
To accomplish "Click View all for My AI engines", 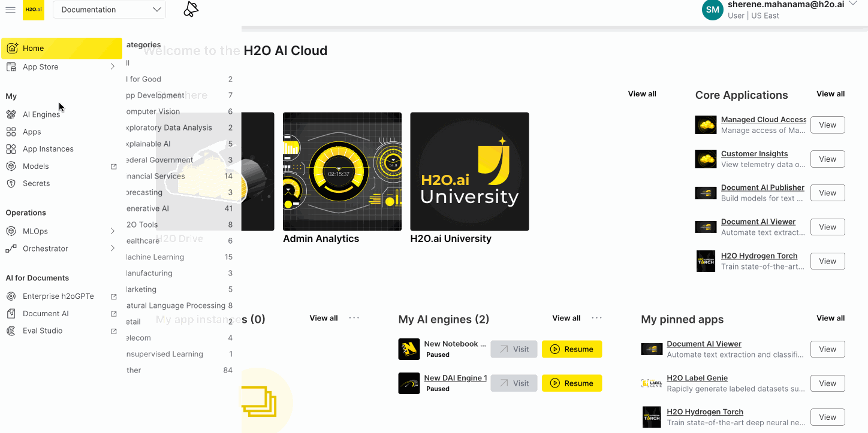I will click(x=566, y=318).
